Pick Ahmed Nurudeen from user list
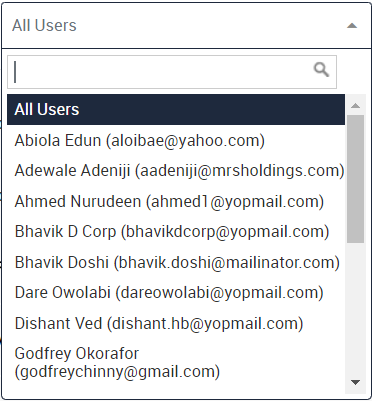The height and width of the screenshot is (401, 372). (176, 201)
